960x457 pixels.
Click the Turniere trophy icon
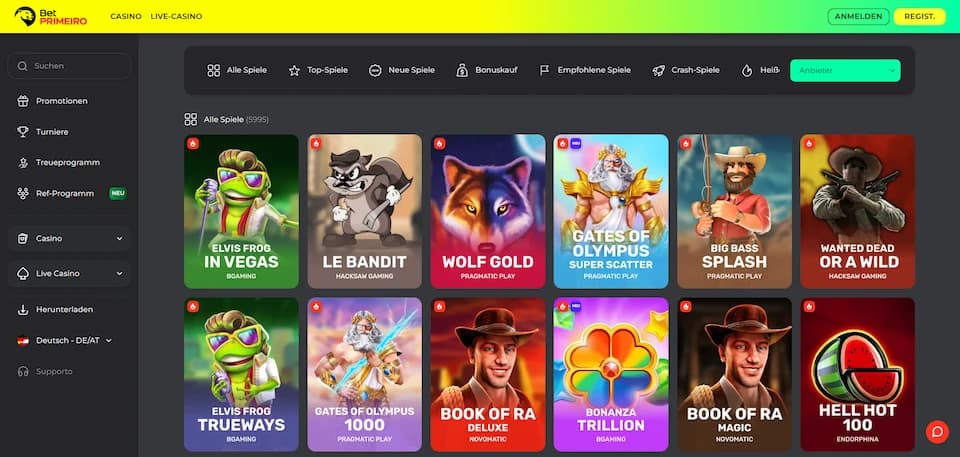tap(23, 132)
